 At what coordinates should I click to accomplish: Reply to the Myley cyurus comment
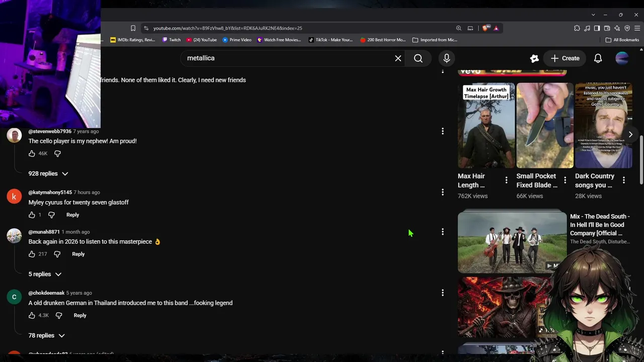coord(72,215)
